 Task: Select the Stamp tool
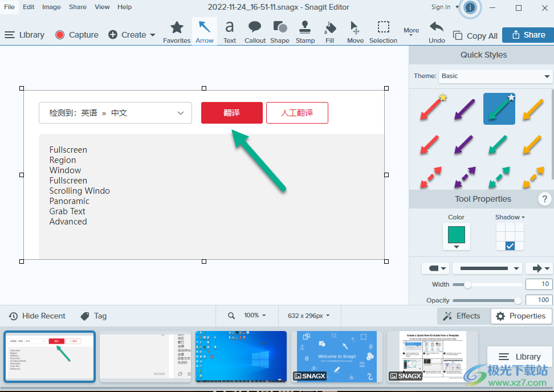(x=305, y=32)
